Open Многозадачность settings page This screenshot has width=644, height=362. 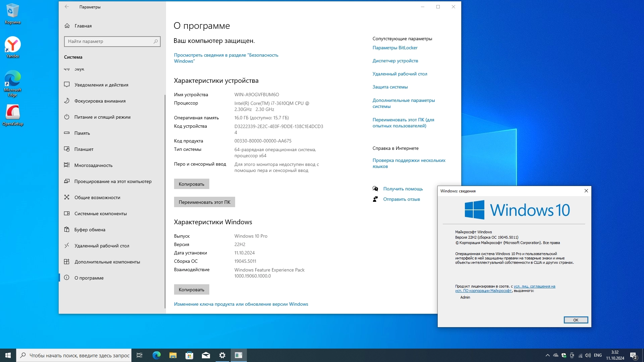click(x=93, y=165)
